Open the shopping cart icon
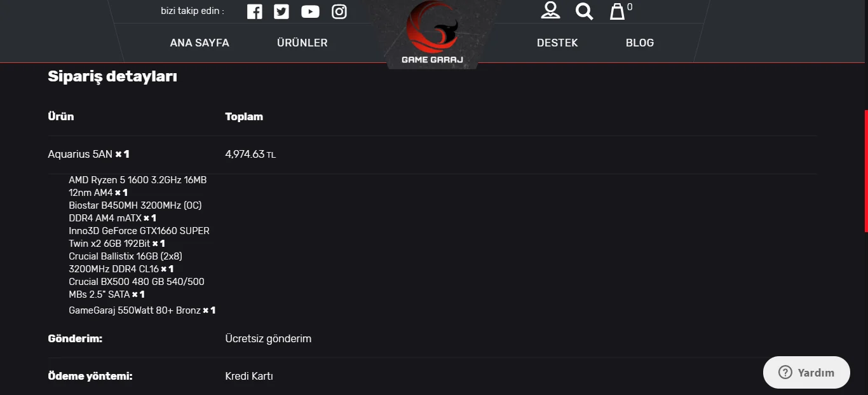The image size is (868, 395). (618, 11)
